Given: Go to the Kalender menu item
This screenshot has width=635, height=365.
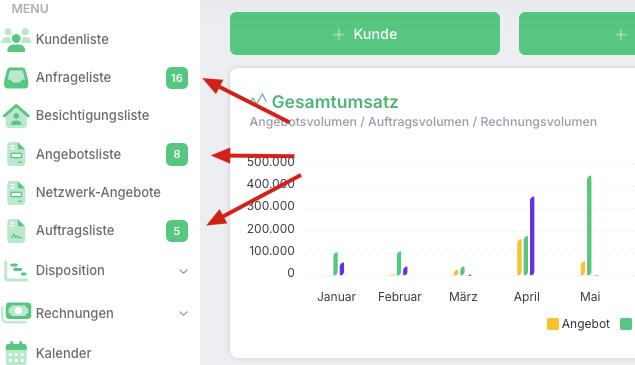Looking at the screenshot, I should point(64,353).
